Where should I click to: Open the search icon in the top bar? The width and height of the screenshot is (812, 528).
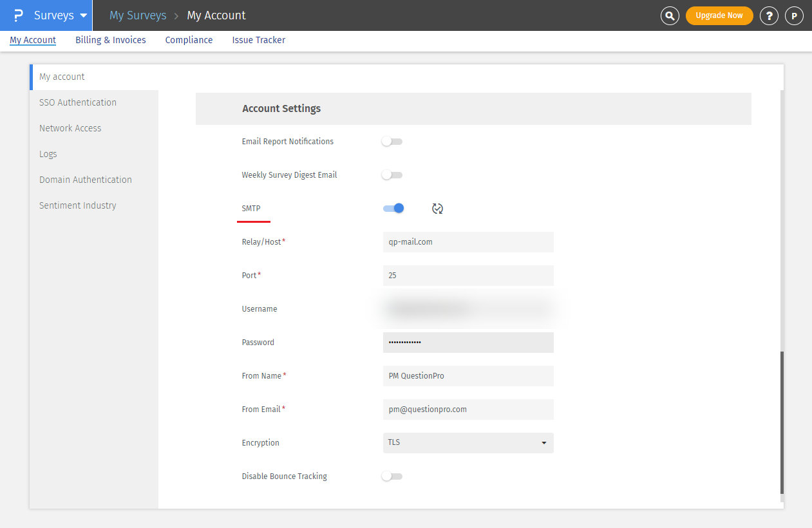[670, 15]
